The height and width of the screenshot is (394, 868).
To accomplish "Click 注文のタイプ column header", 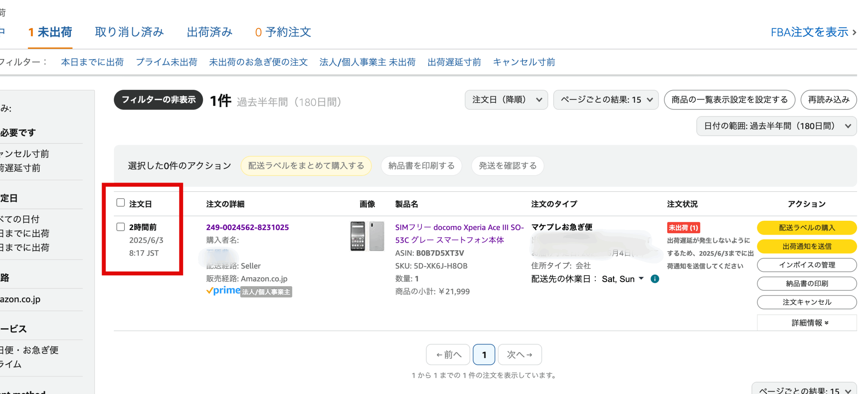I will click(554, 204).
